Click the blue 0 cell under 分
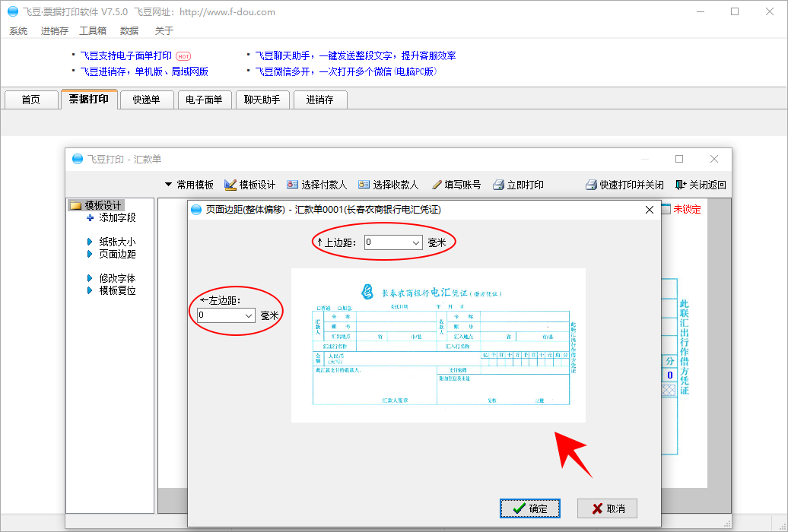Viewport: 788px width, 532px height. [x=669, y=375]
